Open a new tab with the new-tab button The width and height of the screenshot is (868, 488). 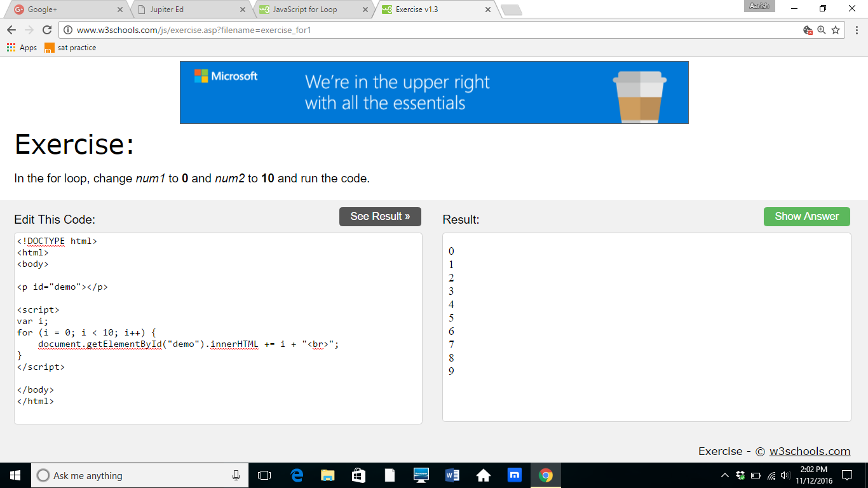[512, 10]
